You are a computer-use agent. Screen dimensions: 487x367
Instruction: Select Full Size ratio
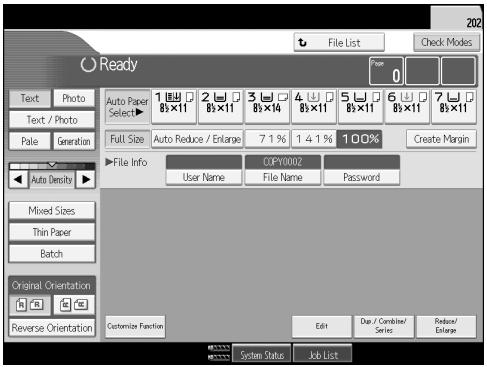(x=127, y=139)
